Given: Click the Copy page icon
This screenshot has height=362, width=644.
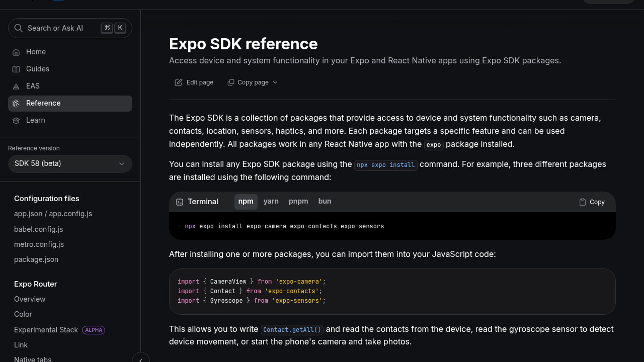Looking at the screenshot, I should click(x=231, y=82).
